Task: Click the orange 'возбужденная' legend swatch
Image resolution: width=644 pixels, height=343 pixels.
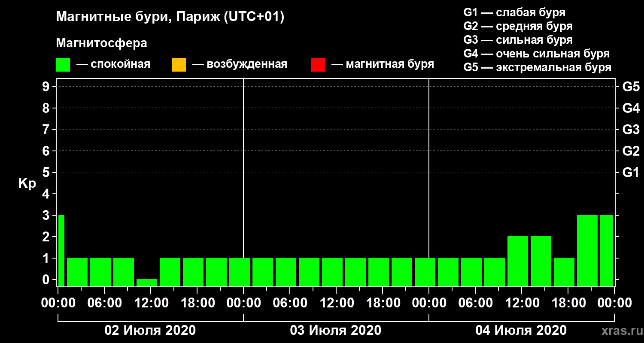Action: pyautogui.click(x=179, y=65)
